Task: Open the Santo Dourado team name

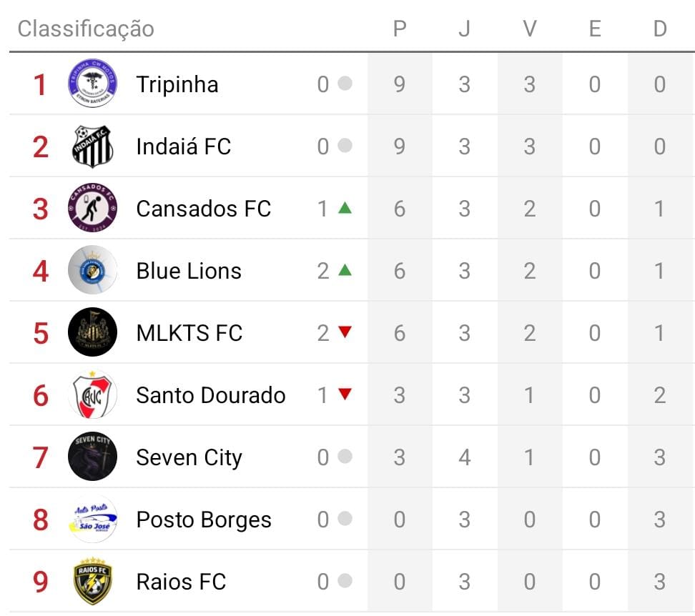Action: 211,395
